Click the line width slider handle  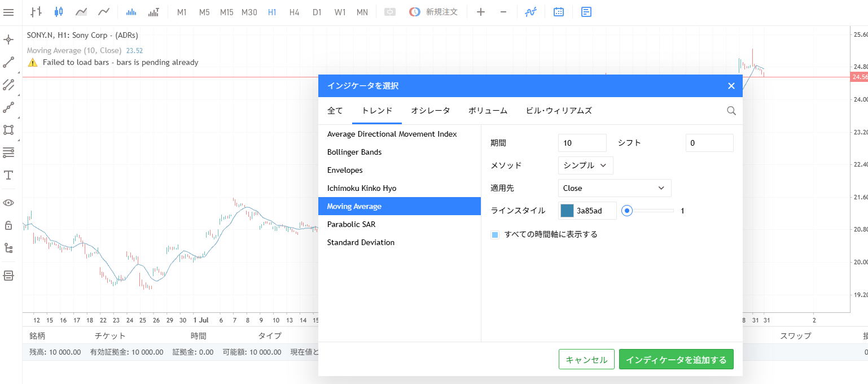click(626, 211)
